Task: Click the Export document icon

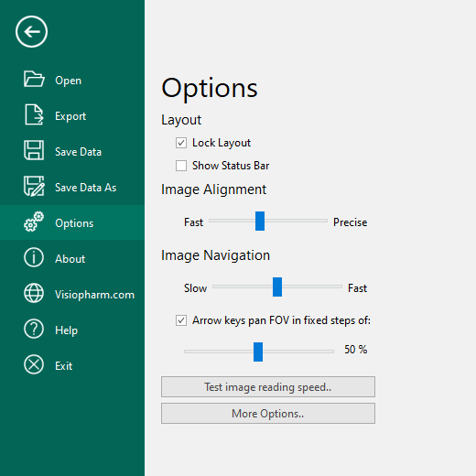Action: click(34, 114)
